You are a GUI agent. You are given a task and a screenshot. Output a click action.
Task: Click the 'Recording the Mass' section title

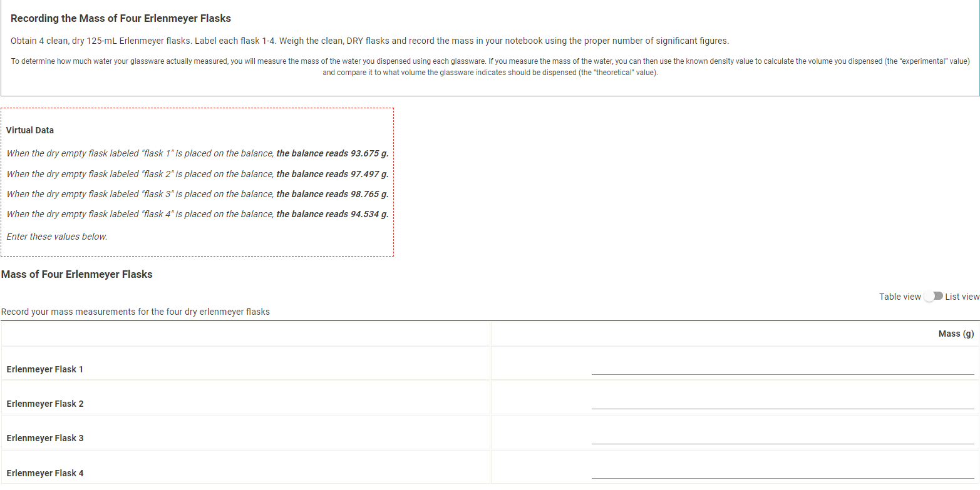coord(121,18)
